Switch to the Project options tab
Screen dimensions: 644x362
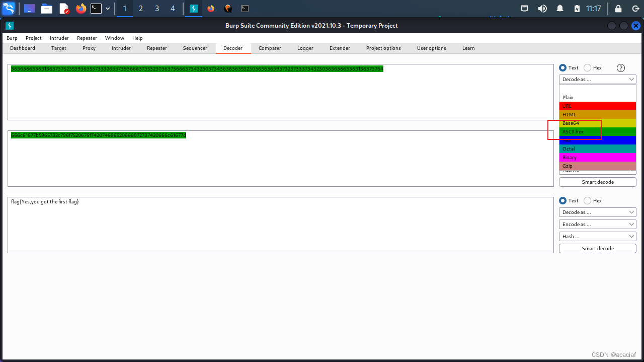383,48
